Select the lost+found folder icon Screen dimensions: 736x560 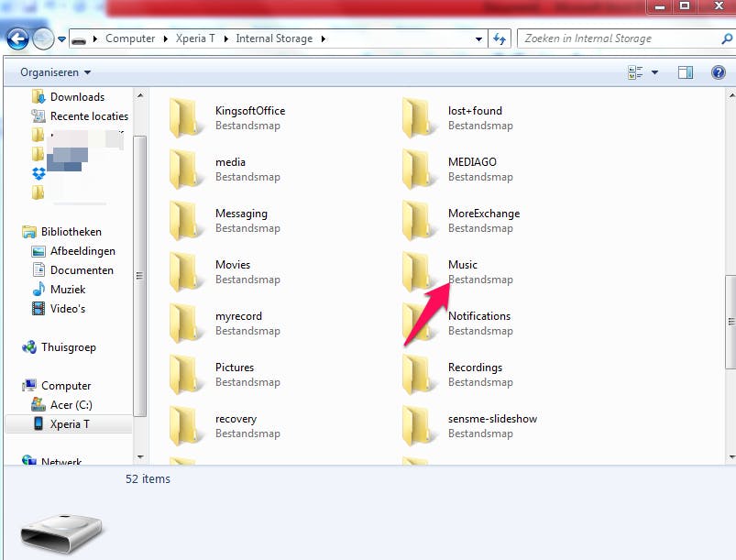[x=417, y=118]
